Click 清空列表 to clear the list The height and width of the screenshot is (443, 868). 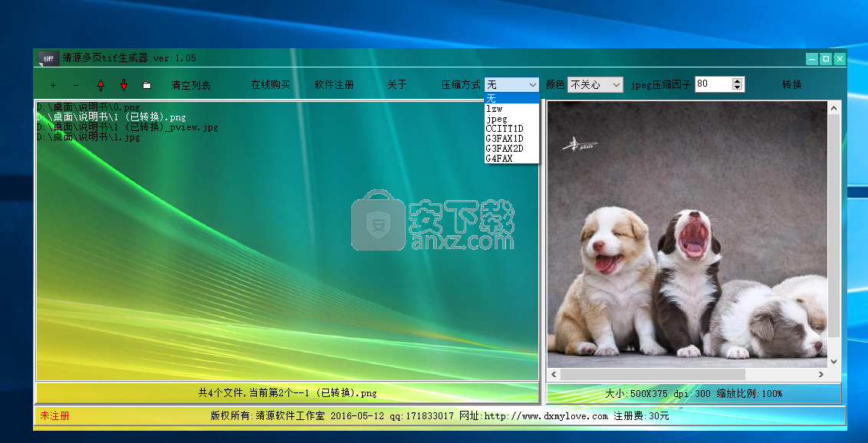click(191, 85)
